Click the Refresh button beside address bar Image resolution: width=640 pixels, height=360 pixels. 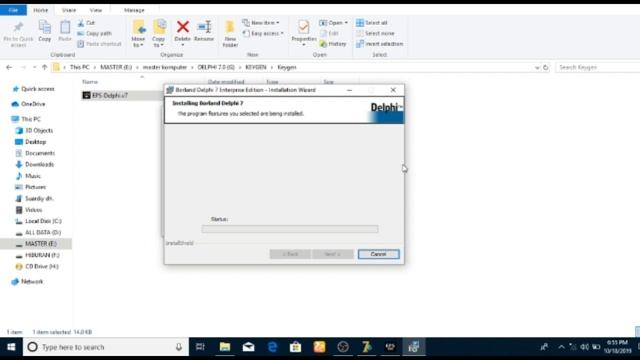[546, 67]
